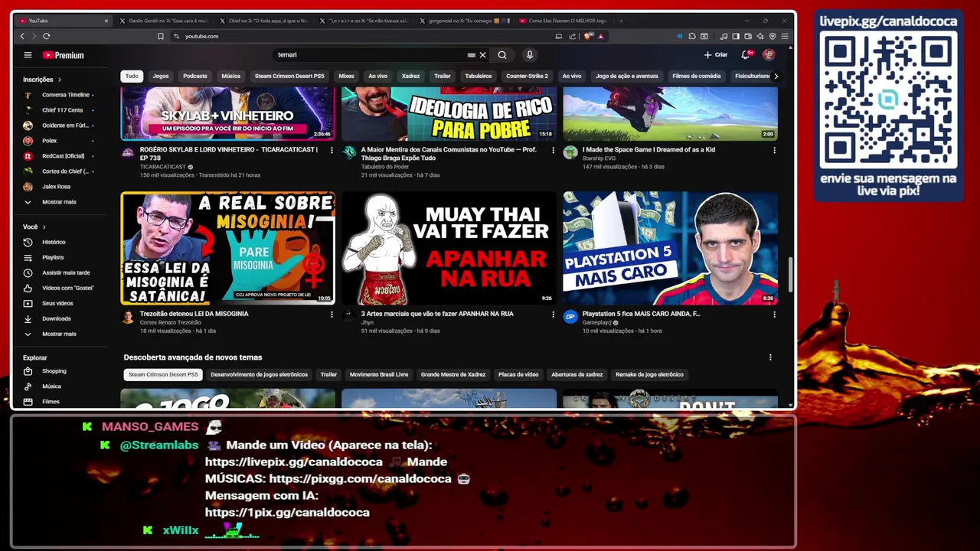Image resolution: width=980 pixels, height=551 pixels.
Task: Open the browser extensions puzzle icon
Action: [692, 36]
